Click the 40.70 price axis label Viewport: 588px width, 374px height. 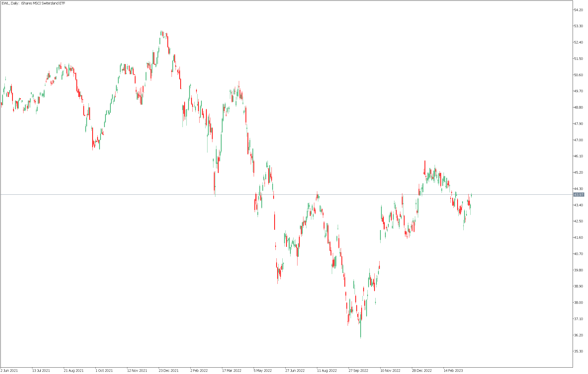point(578,254)
